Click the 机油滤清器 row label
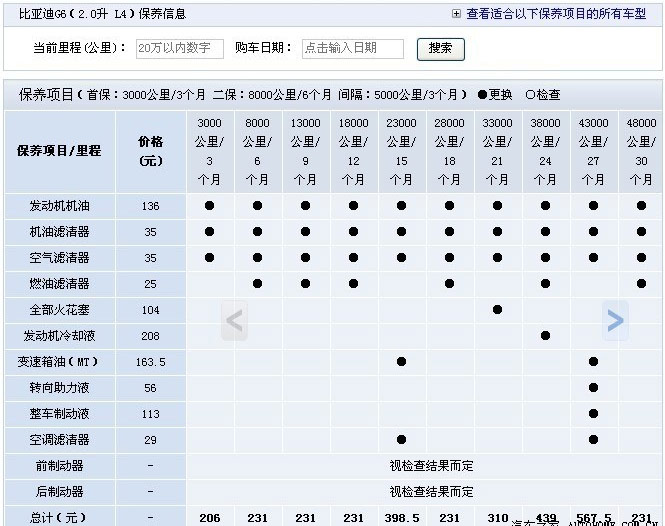 click(59, 232)
